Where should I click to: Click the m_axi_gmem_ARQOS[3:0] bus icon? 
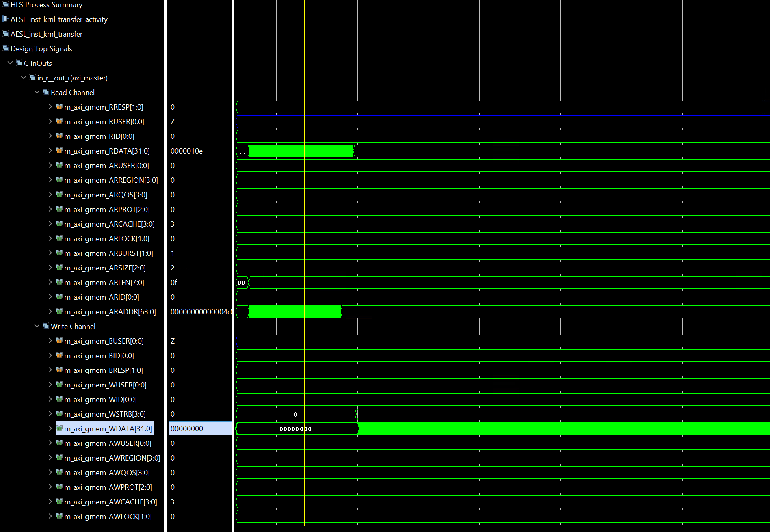(x=59, y=195)
